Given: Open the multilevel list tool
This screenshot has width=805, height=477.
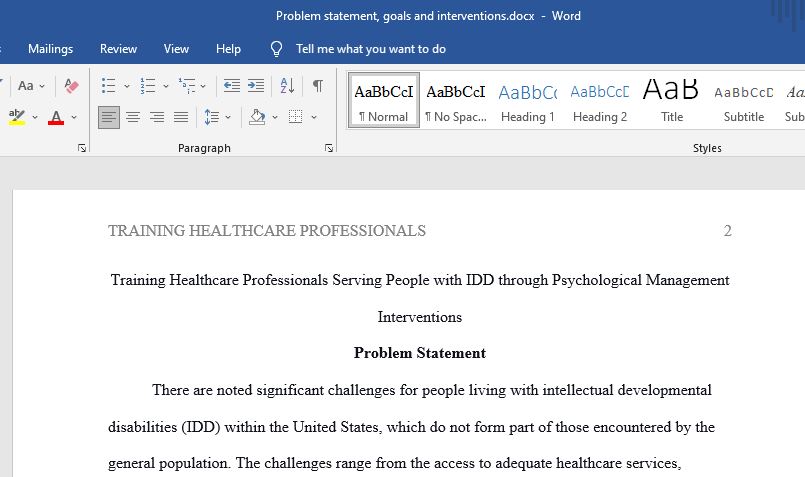Looking at the screenshot, I should 187,86.
